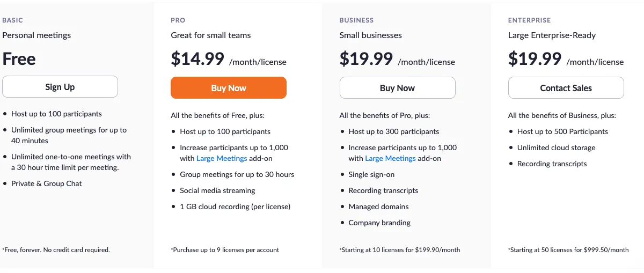
Task: Select the BUSINESS plan heading
Action: [356, 20]
